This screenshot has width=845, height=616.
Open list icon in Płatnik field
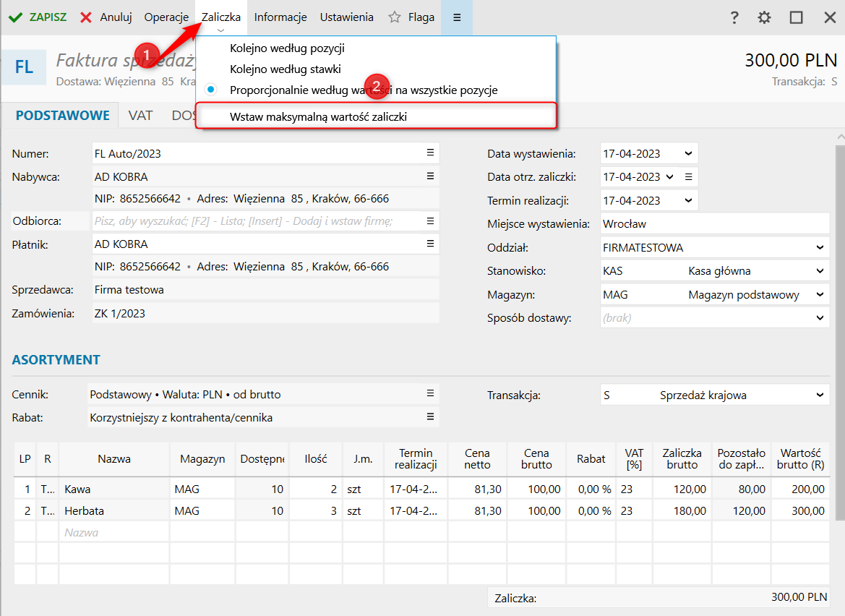(x=430, y=244)
